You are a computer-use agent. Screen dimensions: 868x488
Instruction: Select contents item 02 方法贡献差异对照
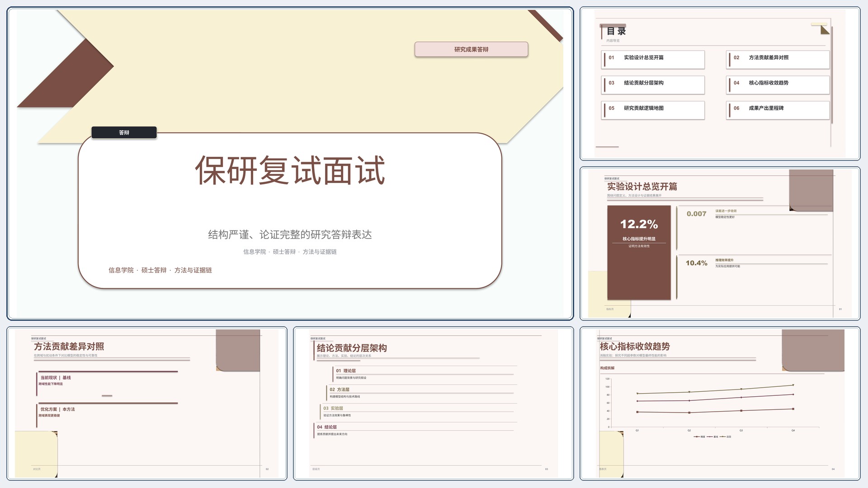tap(778, 60)
